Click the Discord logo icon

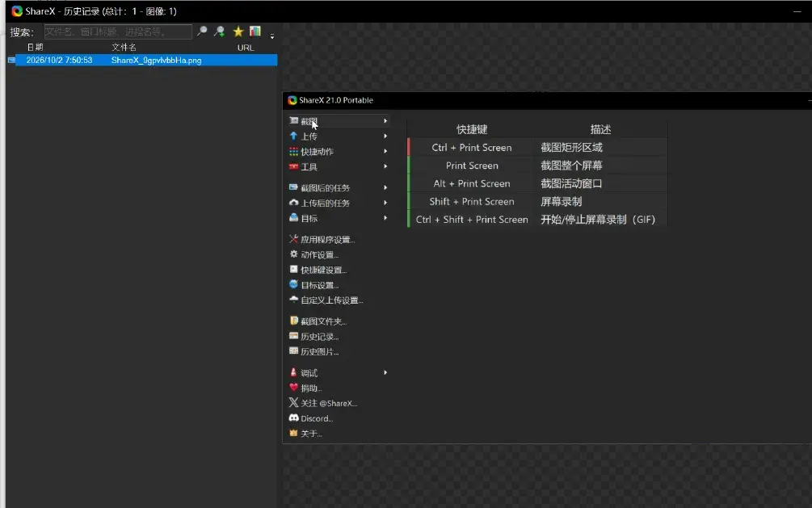pyautogui.click(x=293, y=418)
